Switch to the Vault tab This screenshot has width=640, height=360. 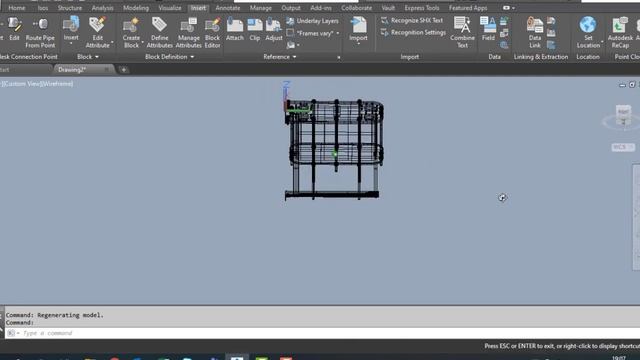coord(388,8)
